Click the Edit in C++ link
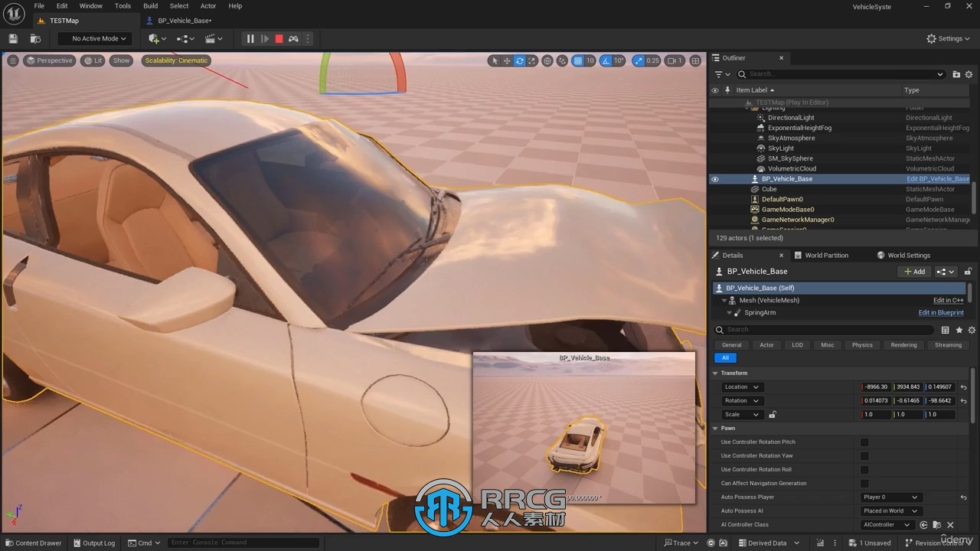The width and height of the screenshot is (980, 551). (x=948, y=301)
